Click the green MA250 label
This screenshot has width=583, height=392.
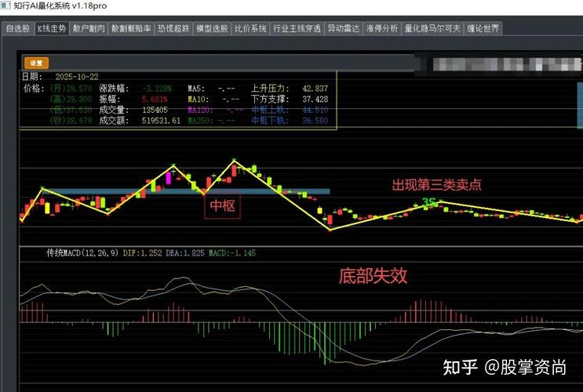point(200,121)
